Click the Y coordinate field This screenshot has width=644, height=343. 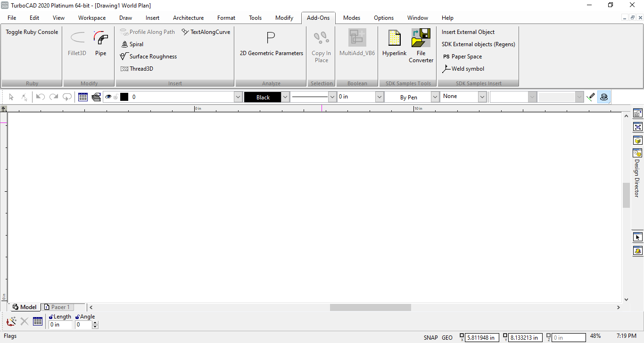pos(526,338)
